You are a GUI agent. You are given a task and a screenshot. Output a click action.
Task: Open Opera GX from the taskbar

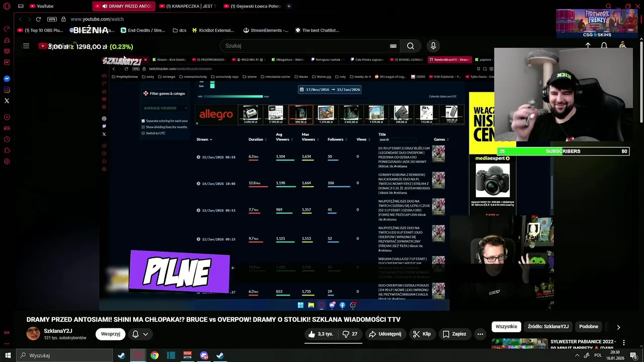pos(138,355)
